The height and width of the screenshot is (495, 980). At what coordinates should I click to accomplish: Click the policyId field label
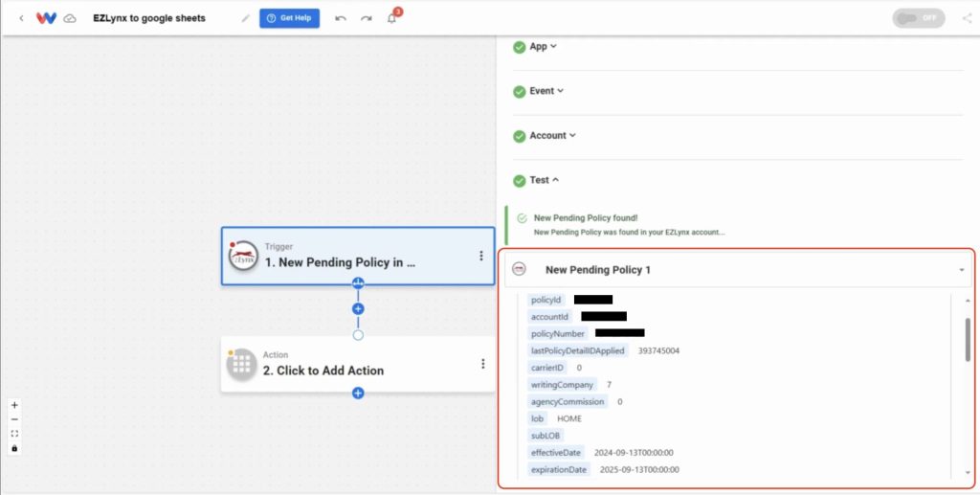coord(546,300)
